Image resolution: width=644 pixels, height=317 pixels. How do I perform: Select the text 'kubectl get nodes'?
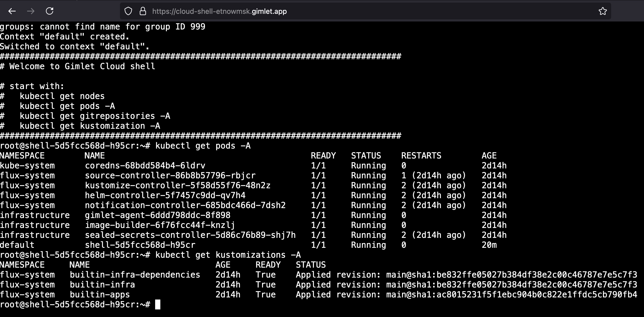(x=62, y=96)
